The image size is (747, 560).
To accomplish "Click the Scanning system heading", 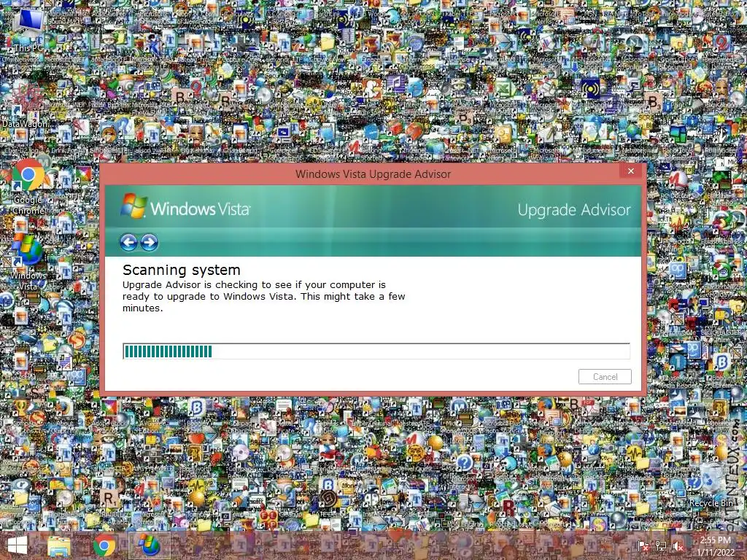I will 182,270.
